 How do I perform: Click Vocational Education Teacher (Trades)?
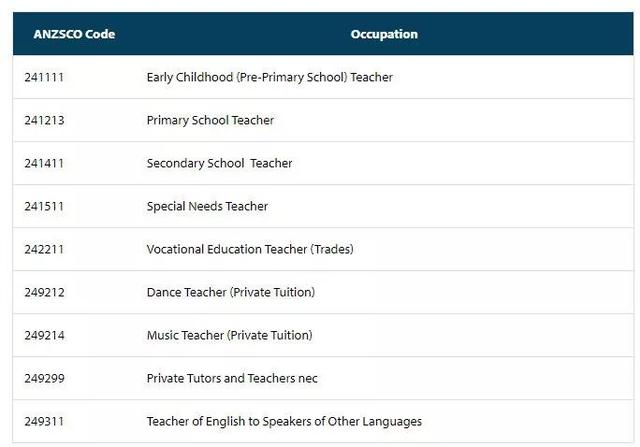pyautogui.click(x=250, y=249)
